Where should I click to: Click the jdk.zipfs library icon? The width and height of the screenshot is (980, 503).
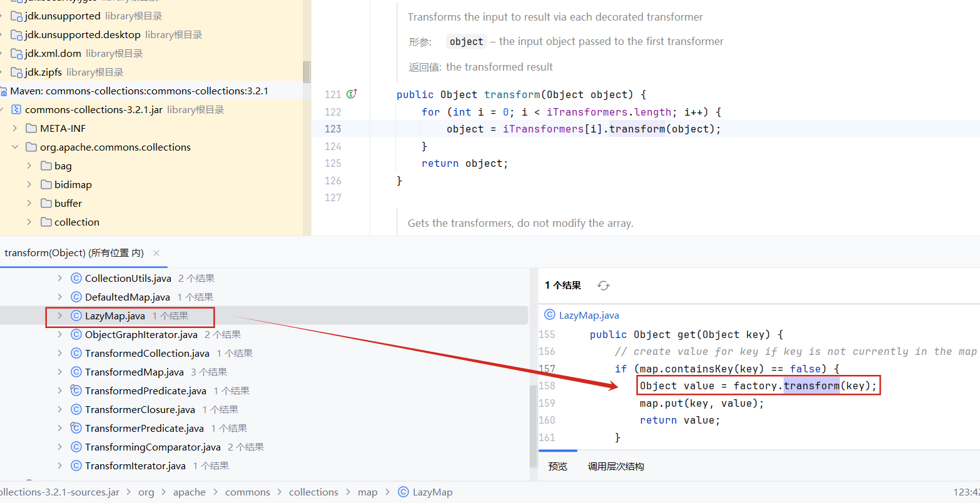pyautogui.click(x=17, y=72)
